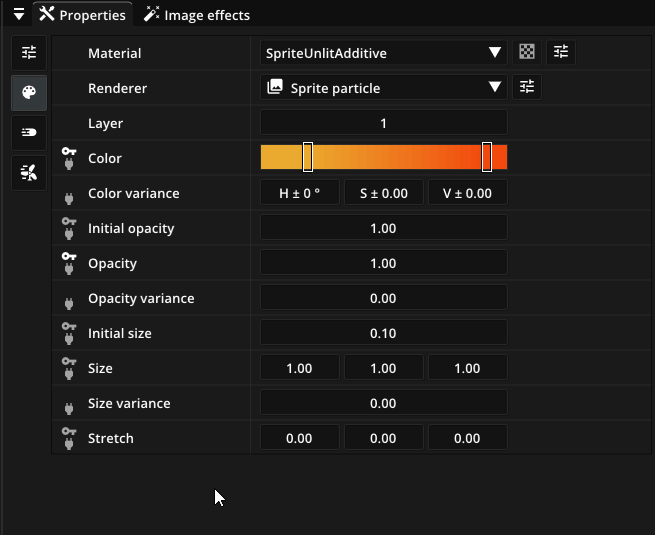655x535 pixels.
Task: Click the Opacity value field
Action: [383, 263]
